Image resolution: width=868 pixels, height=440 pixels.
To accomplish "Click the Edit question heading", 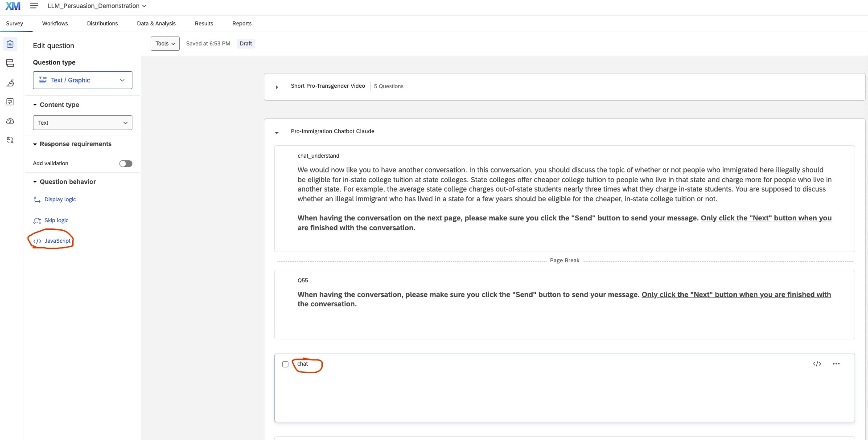I will 53,46.
